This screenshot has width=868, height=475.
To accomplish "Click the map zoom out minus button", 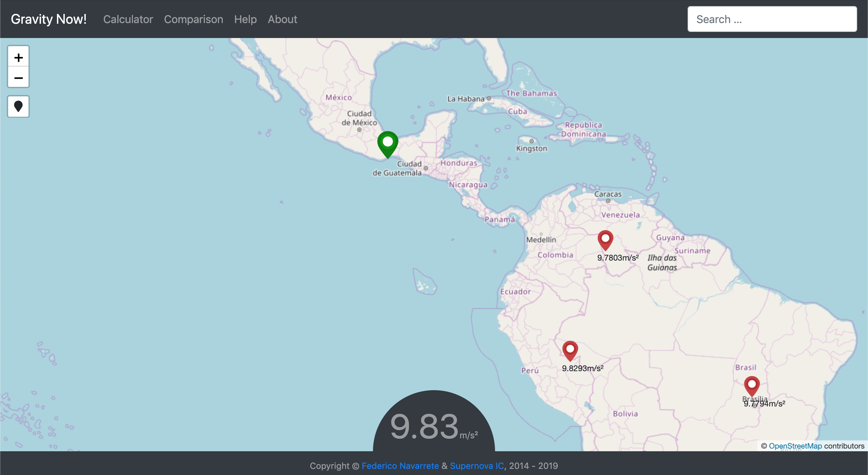I will click(18, 78).
